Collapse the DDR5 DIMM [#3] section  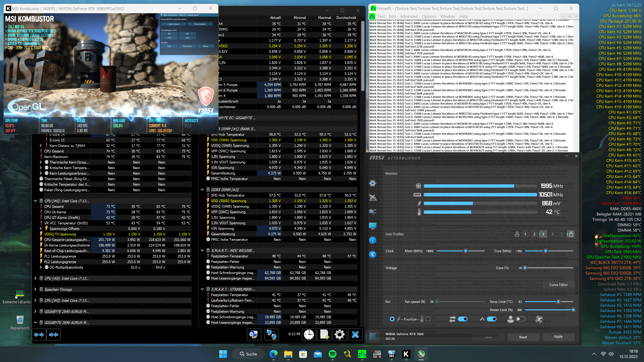click(202, 190)
